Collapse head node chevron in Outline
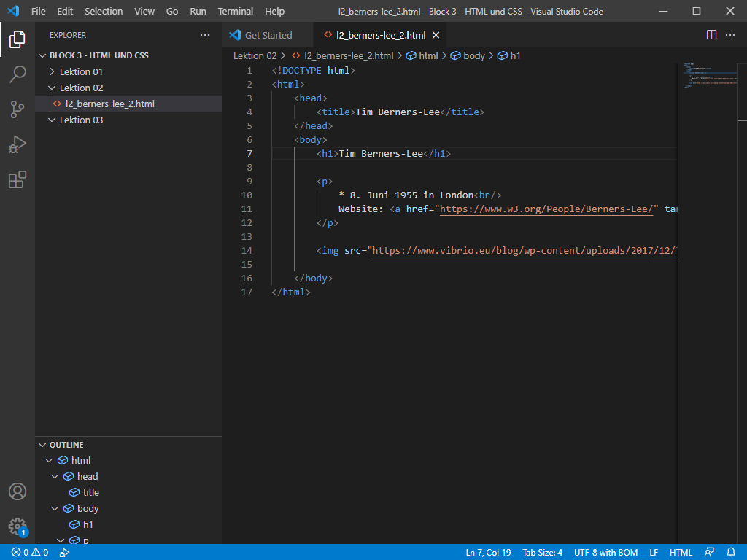The height and width of the screenshot is (560, 747). (x=55, y=476)
